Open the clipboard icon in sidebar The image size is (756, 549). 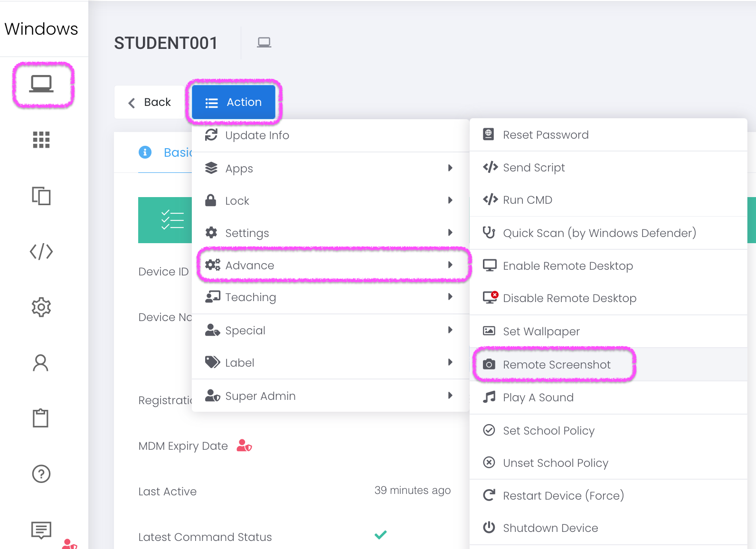click(41, 418)
